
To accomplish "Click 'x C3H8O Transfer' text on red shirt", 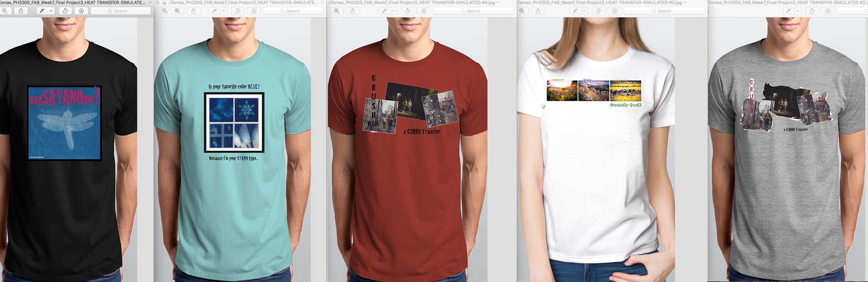I will click(x=422, y=132).
